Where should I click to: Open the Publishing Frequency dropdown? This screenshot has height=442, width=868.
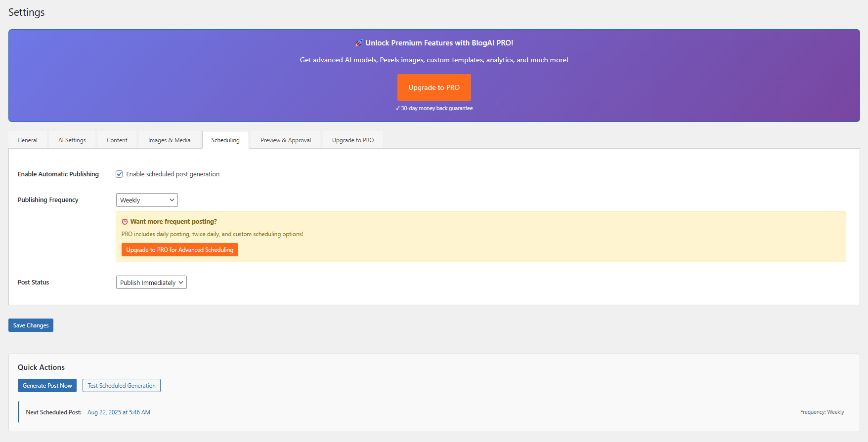(x=147, y=200)
